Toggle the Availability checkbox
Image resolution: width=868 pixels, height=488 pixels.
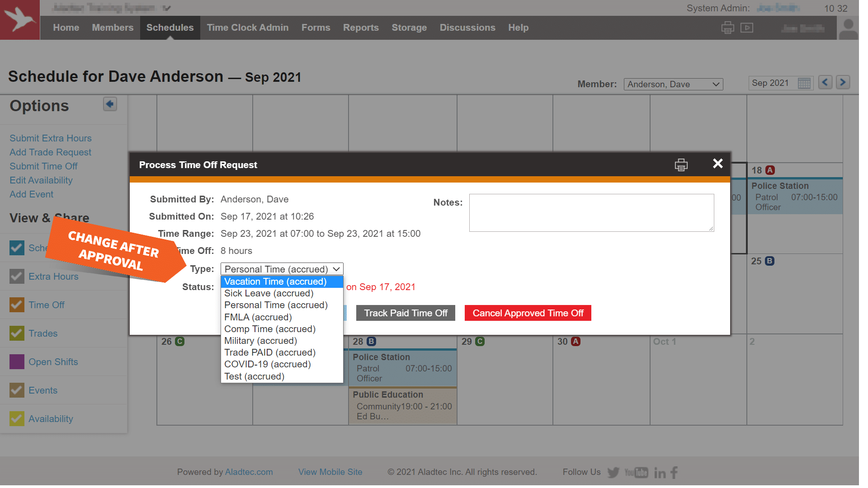coord(17,418)
